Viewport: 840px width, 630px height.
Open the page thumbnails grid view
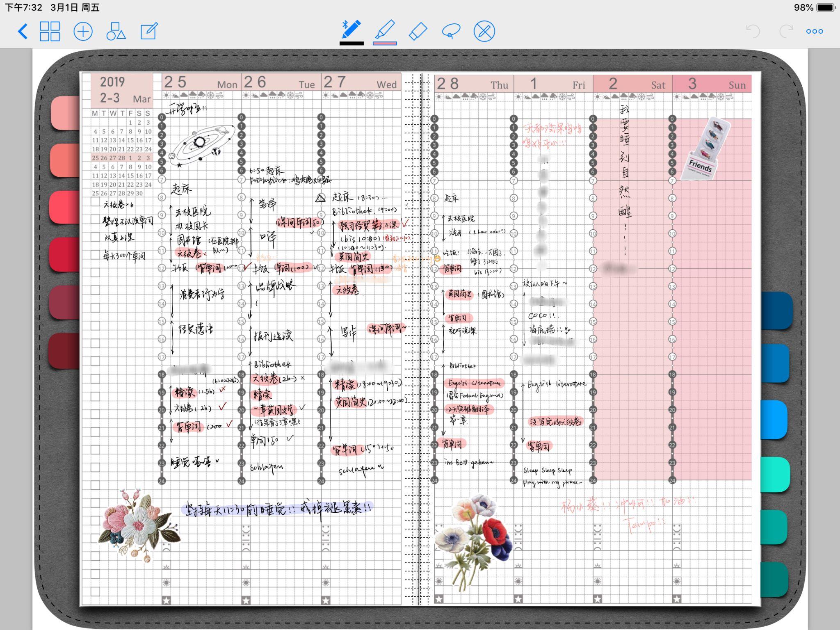pos(50,32)
